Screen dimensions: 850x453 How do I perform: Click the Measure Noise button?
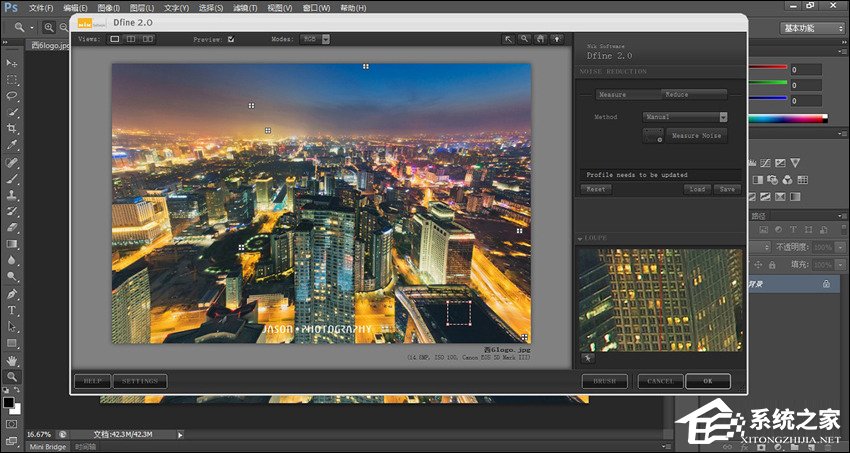696,136
